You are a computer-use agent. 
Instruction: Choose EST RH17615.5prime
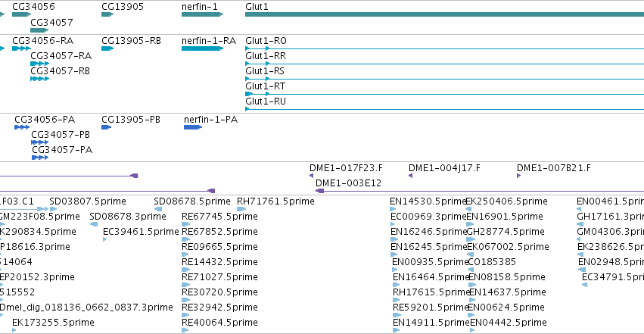coord(431,292)
